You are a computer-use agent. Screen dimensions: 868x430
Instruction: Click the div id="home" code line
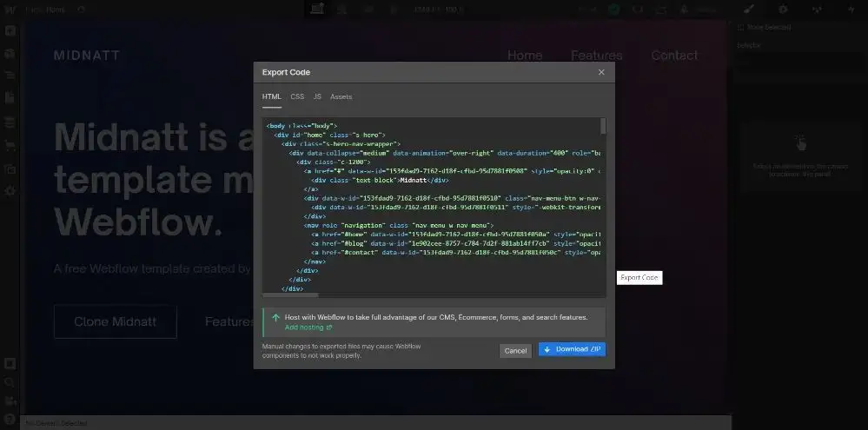329,135
